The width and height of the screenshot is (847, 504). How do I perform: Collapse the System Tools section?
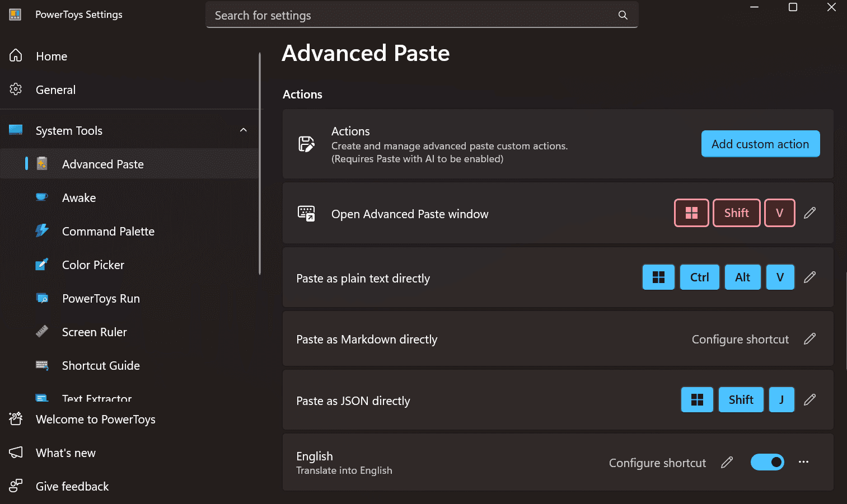243,130
